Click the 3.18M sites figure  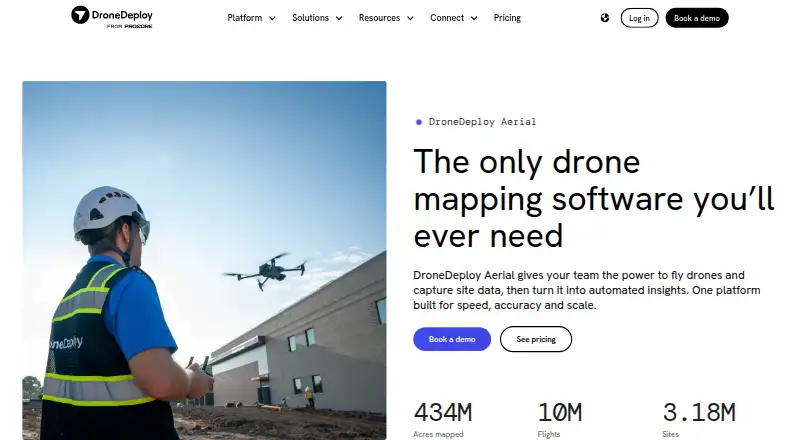tap(699, 412)
